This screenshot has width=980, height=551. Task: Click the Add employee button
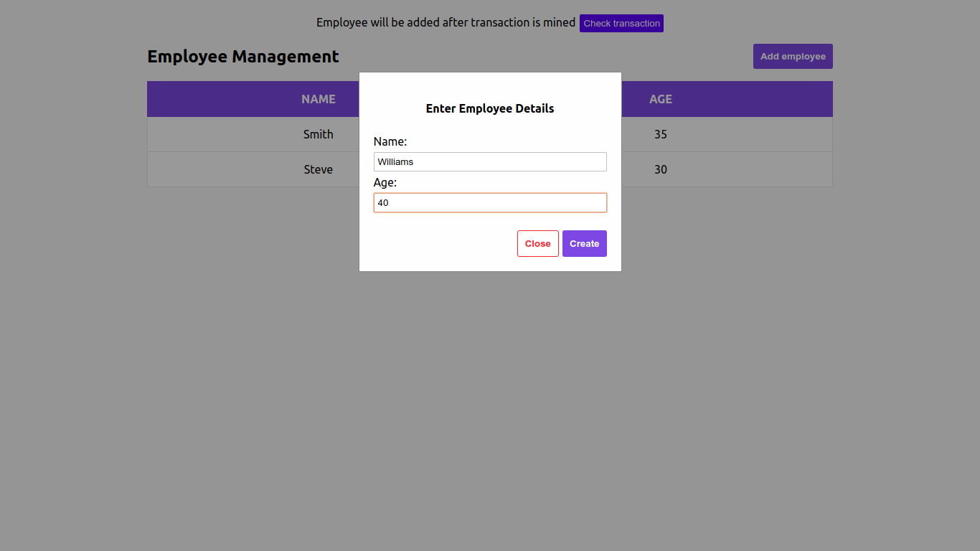coord(793,56)
